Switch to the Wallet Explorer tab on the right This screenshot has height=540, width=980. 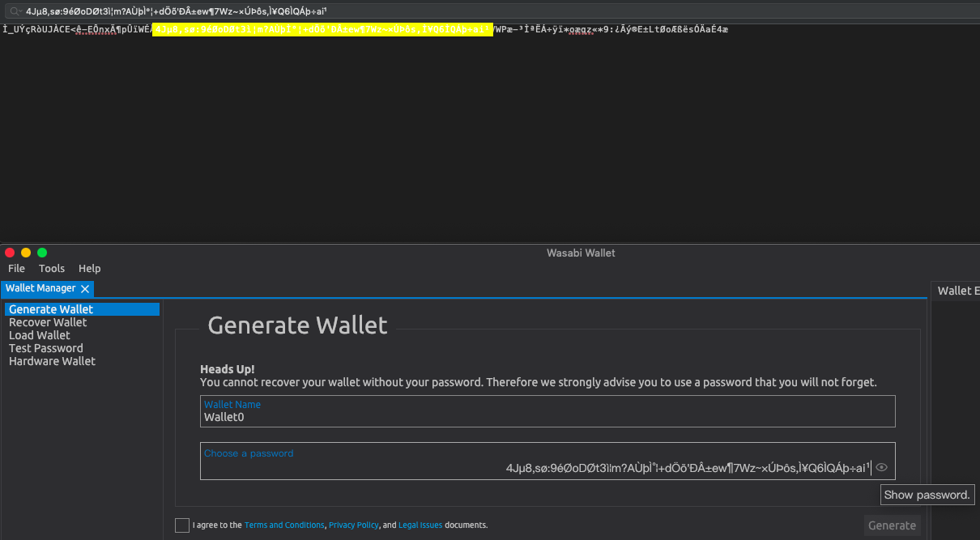(957, 291)
